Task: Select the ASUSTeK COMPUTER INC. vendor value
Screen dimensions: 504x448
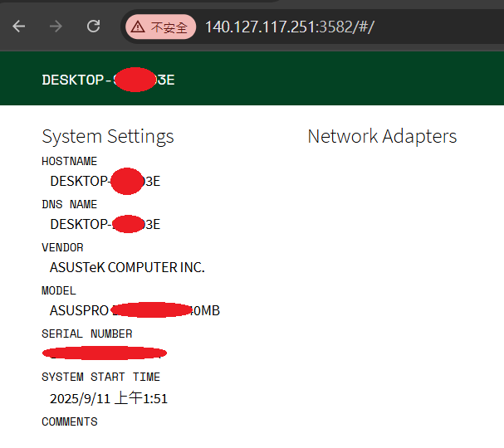Action: click(x=127, y=267)
